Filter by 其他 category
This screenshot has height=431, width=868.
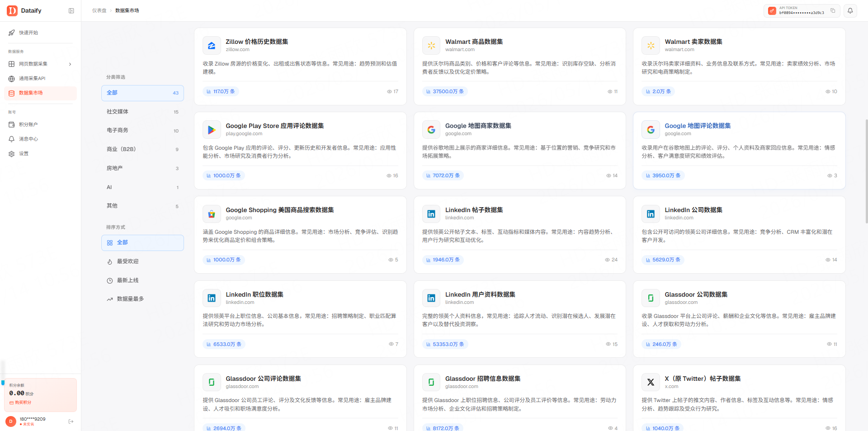pyautogui.click(x=142, y=206)
